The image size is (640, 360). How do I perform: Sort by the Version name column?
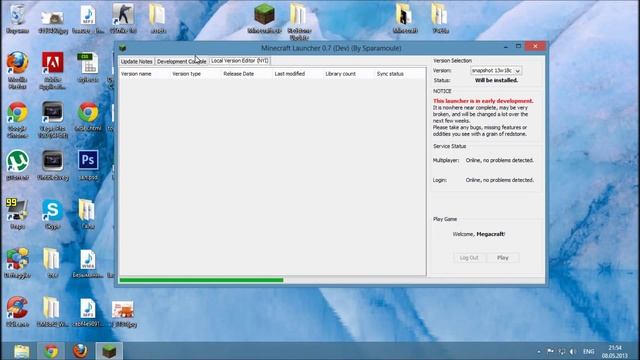[x=144, y=74]
